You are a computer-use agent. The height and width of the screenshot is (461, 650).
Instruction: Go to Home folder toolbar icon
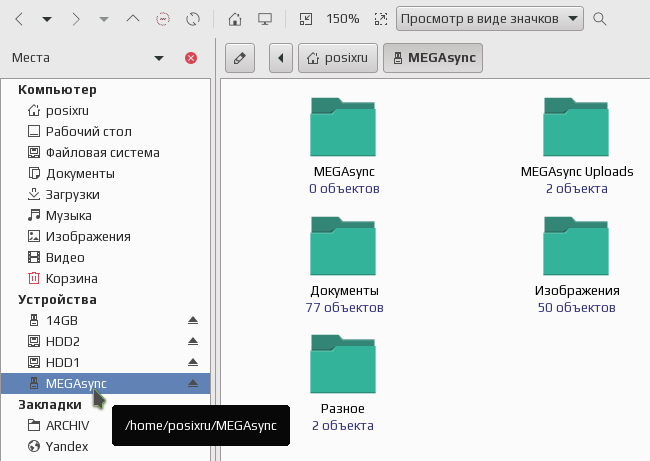click(235, 19)
